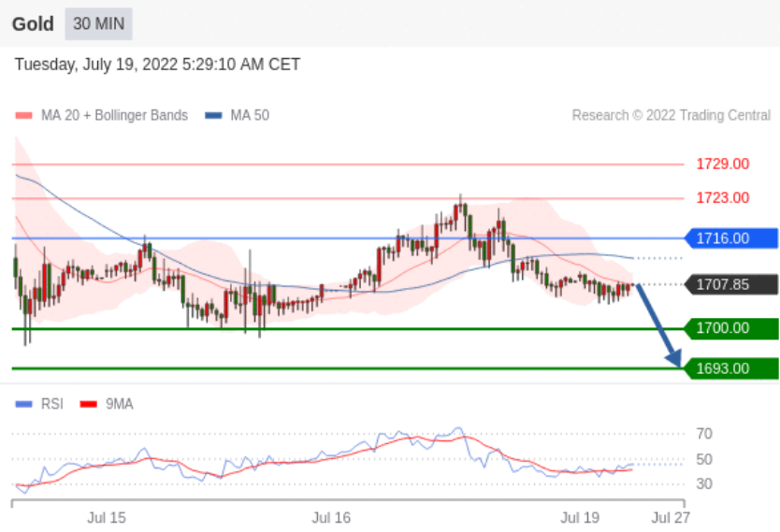Screen dimensions: 780x532
Task: Click the MA 20 + Bollinger Bands legend label
Action: 114,115
